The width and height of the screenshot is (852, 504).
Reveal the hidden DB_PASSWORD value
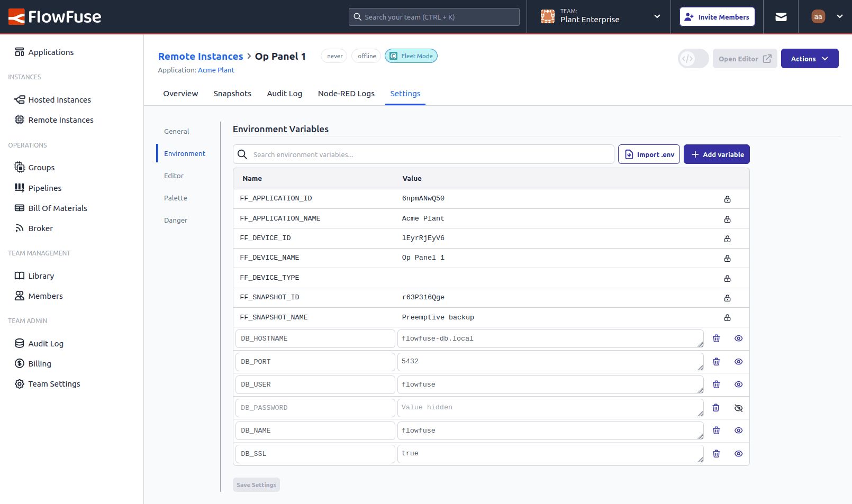(738, 408)
